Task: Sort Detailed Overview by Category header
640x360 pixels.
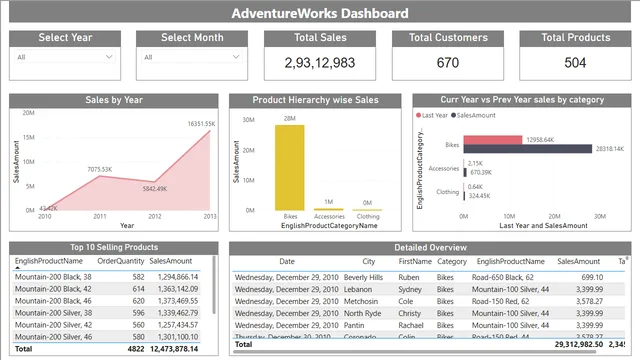Action: (452, 261)
